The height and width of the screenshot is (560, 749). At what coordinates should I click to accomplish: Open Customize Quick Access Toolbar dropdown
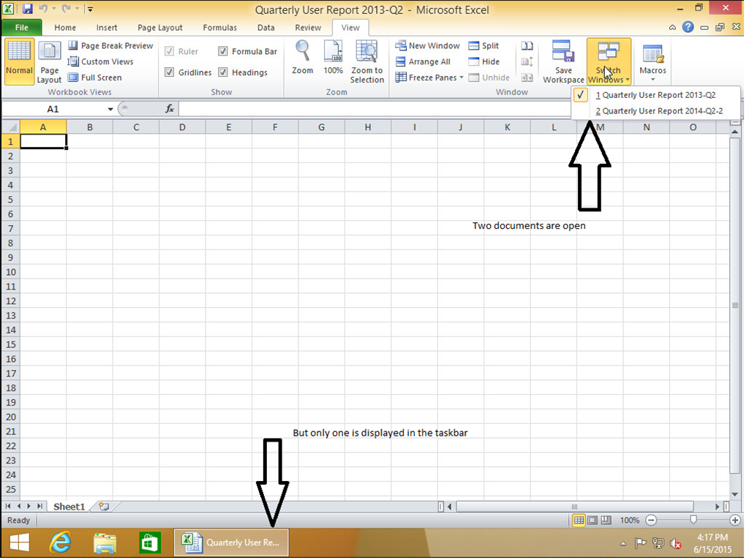click(x=90, y=9)
